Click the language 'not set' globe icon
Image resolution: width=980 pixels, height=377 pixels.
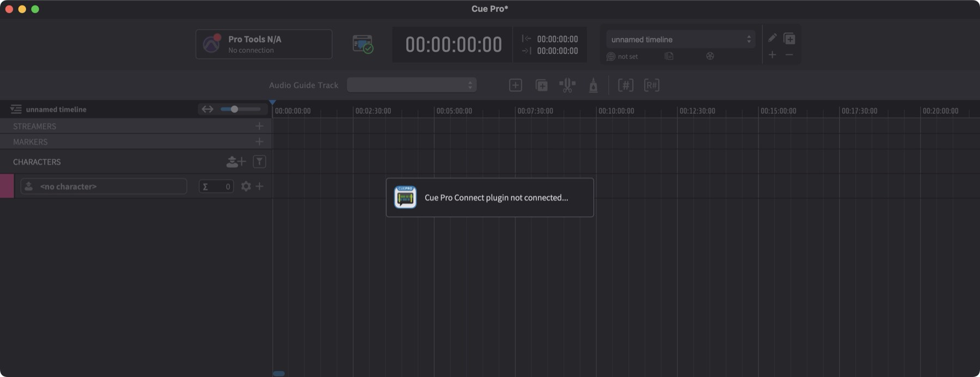pyautogui.click(x=611, y=56)
